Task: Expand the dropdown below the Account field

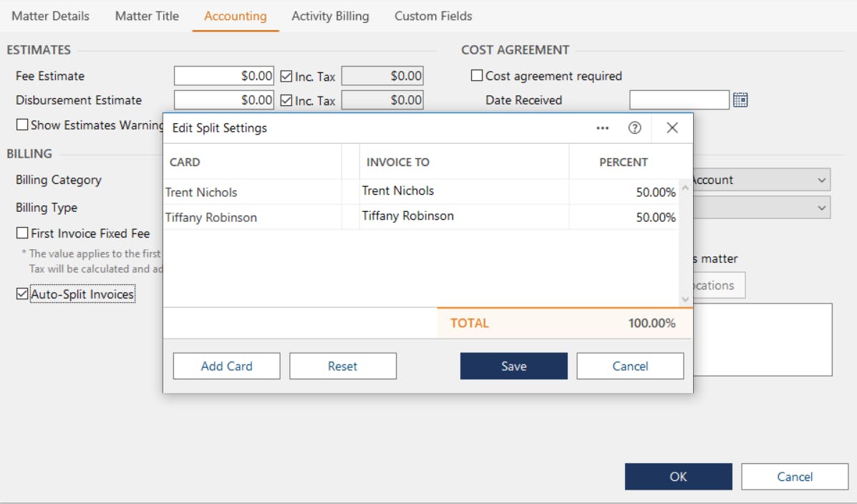Action: (x=822, y=208)
